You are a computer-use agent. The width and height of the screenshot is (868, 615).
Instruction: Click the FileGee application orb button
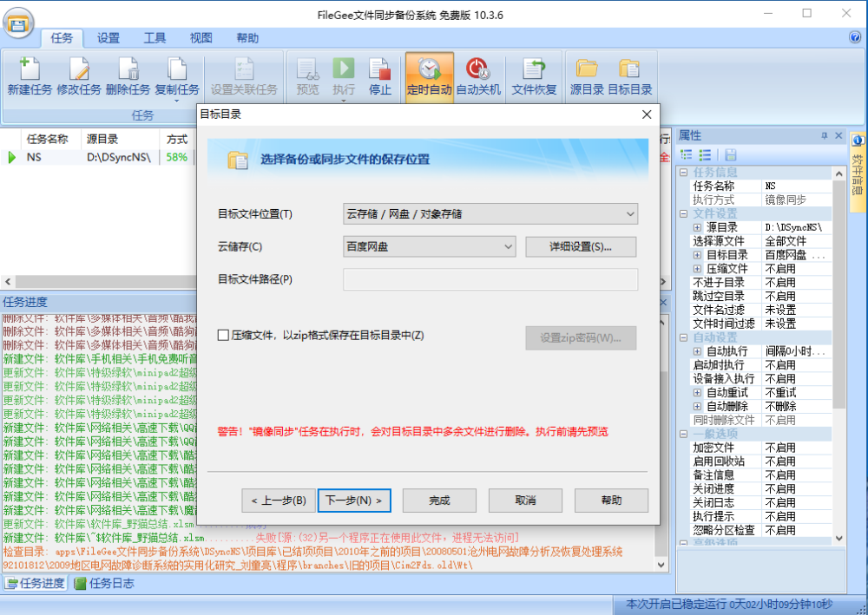click(x=18, y=23)
